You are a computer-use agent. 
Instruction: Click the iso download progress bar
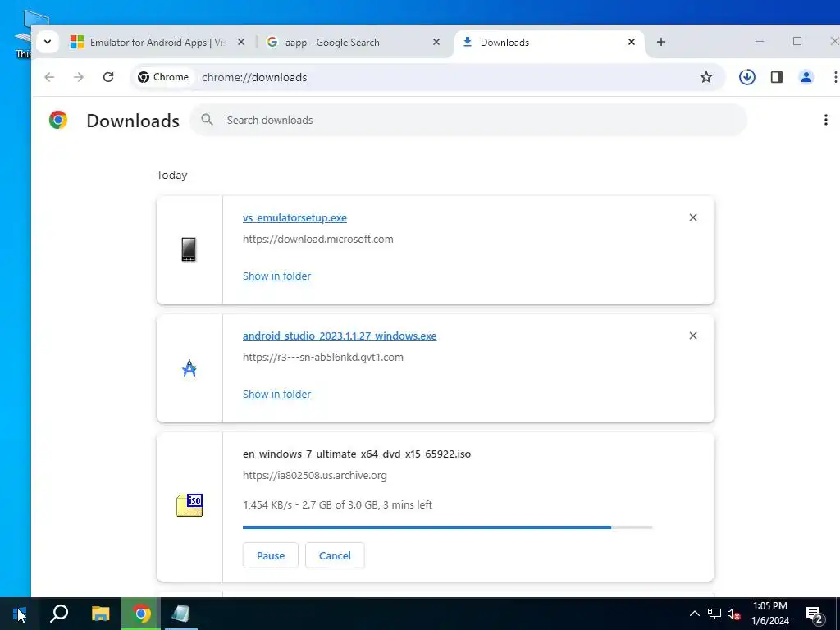point(447,527)
